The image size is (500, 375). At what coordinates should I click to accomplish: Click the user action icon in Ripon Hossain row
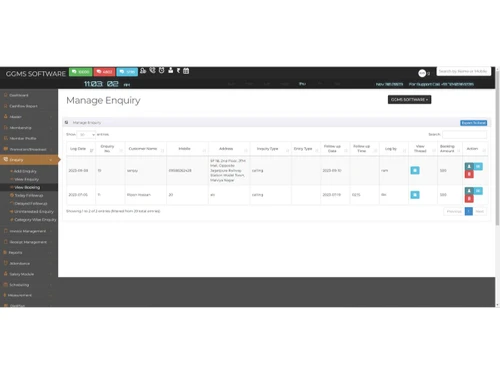(x=469, y=191)
